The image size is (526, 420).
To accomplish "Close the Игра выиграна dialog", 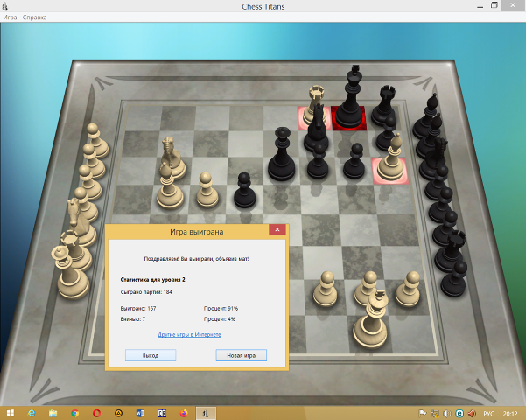I will pos(277,230).
